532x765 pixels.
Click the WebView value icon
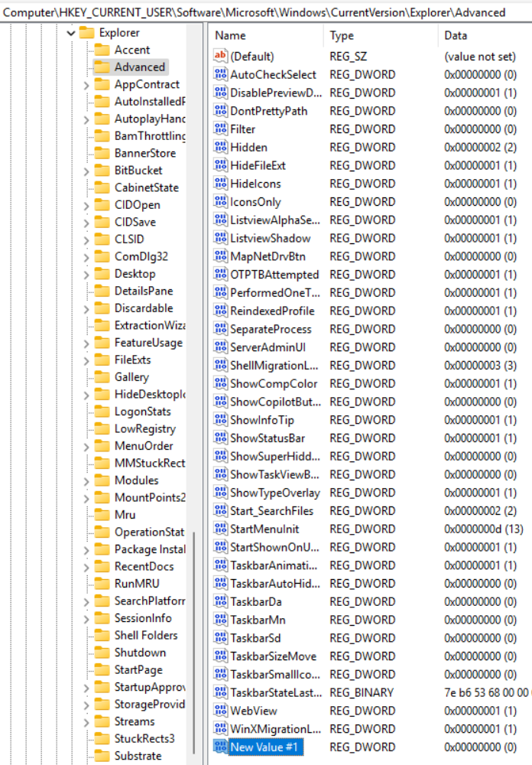click(220, 711)
